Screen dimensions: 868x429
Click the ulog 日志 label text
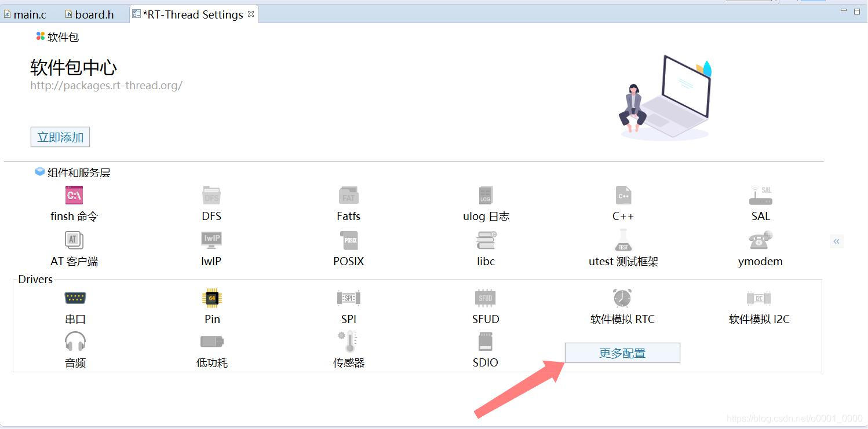tap(486, 217)
